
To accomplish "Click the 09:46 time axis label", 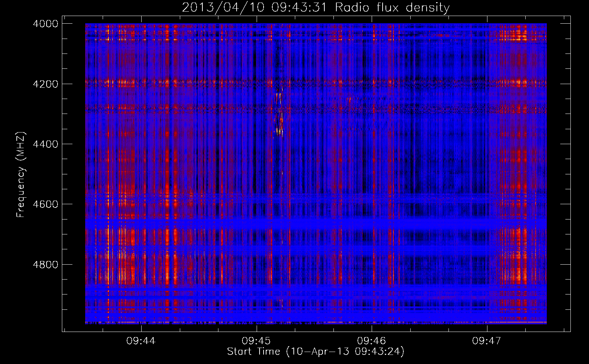I will click(371, 341).
